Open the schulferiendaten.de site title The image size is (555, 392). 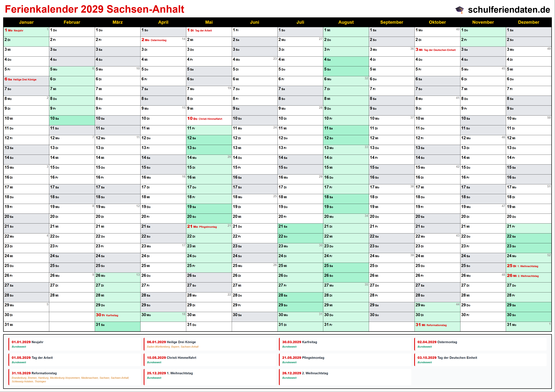(509, 10)
